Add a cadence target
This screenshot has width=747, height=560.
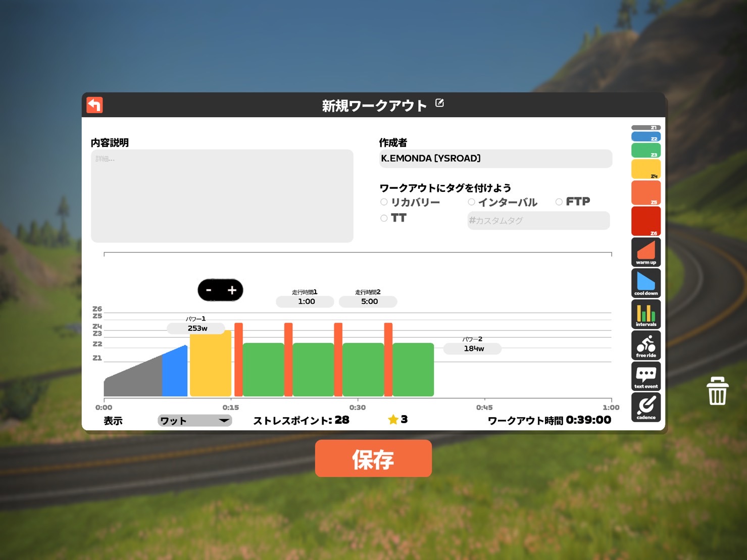646,407
